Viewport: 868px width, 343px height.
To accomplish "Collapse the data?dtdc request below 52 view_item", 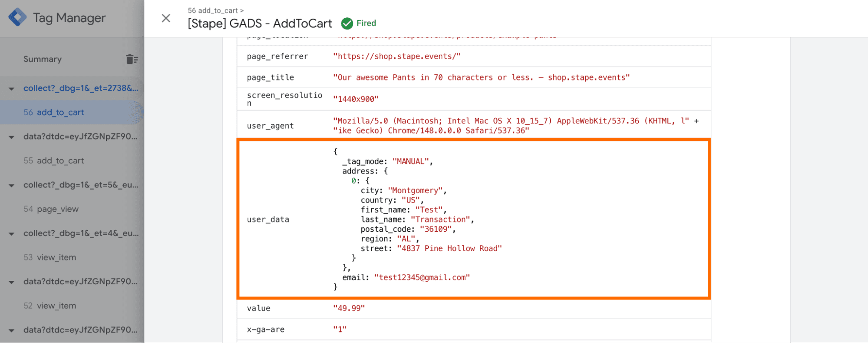I will pyautogui.click(x=12, y=330).
